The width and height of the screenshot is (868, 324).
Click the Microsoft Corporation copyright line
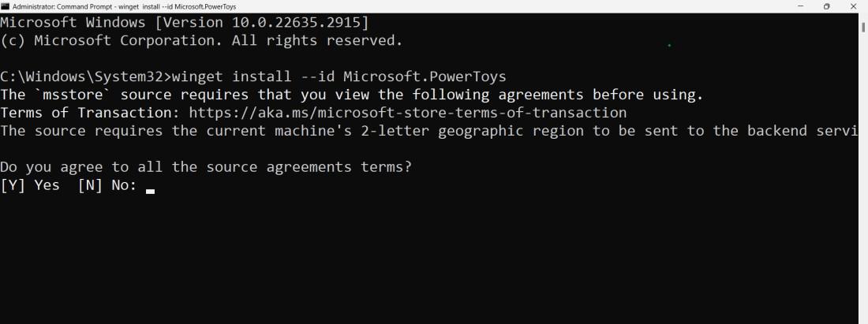coord(201,41)
